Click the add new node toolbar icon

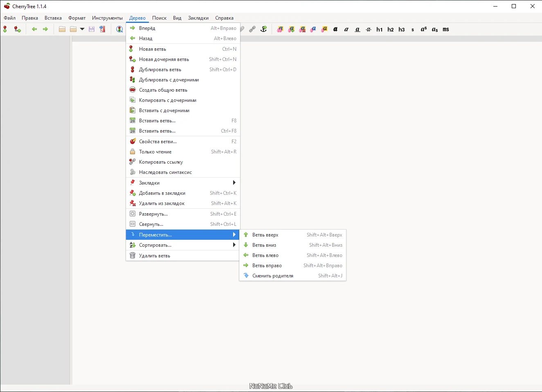click(5, 29)
